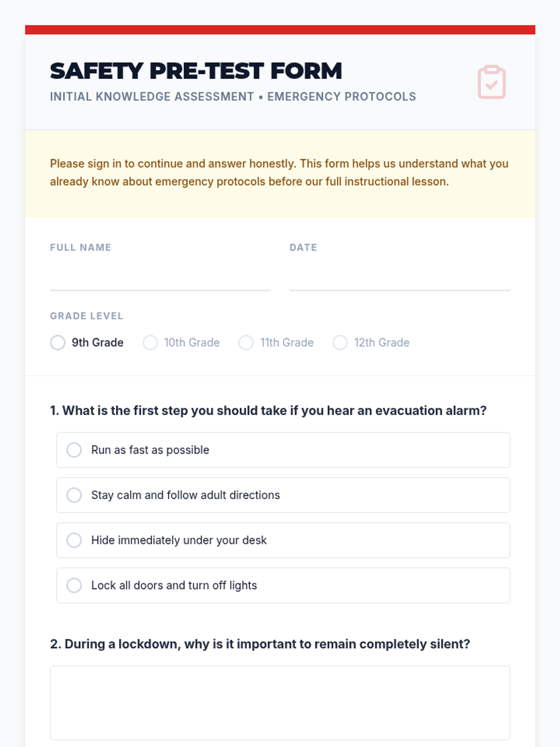Click the Emergency Protocols subtitle text

click(x=342, y=97)
